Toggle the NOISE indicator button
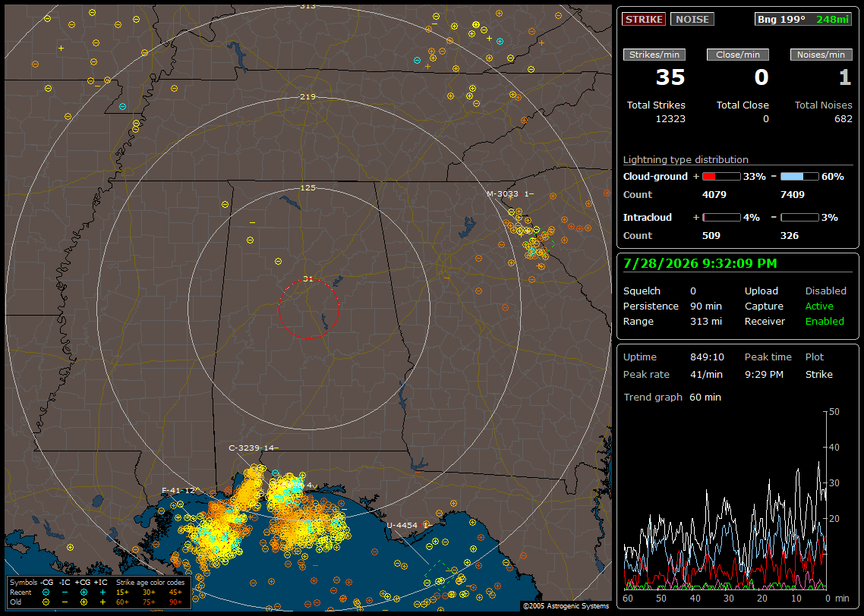 [692, 19]
